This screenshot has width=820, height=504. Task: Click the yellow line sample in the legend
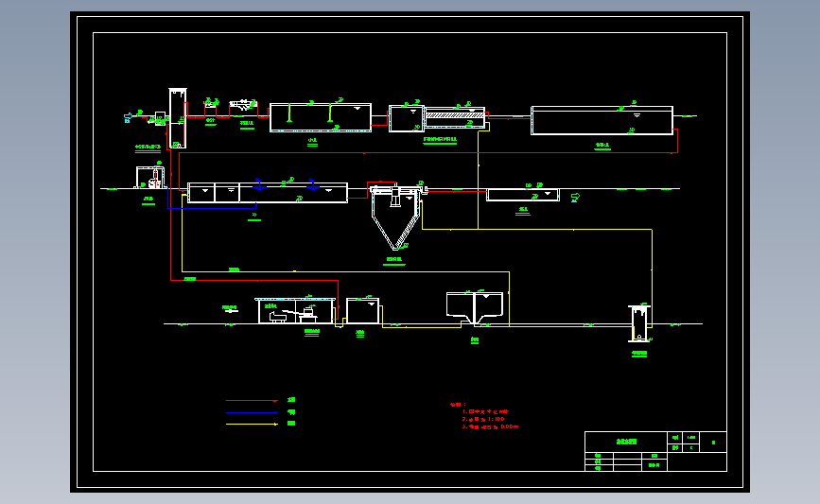pyautogui.click(x=252, y=424)
